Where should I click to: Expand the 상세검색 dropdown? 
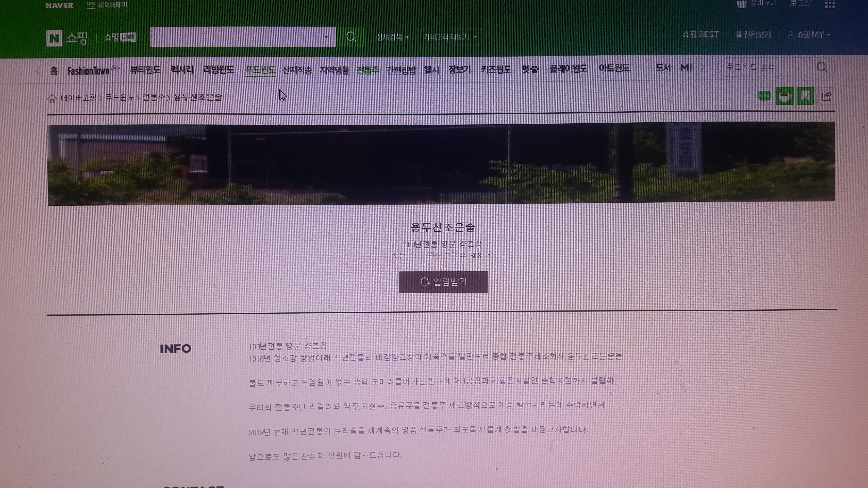(x=392, y=37)
